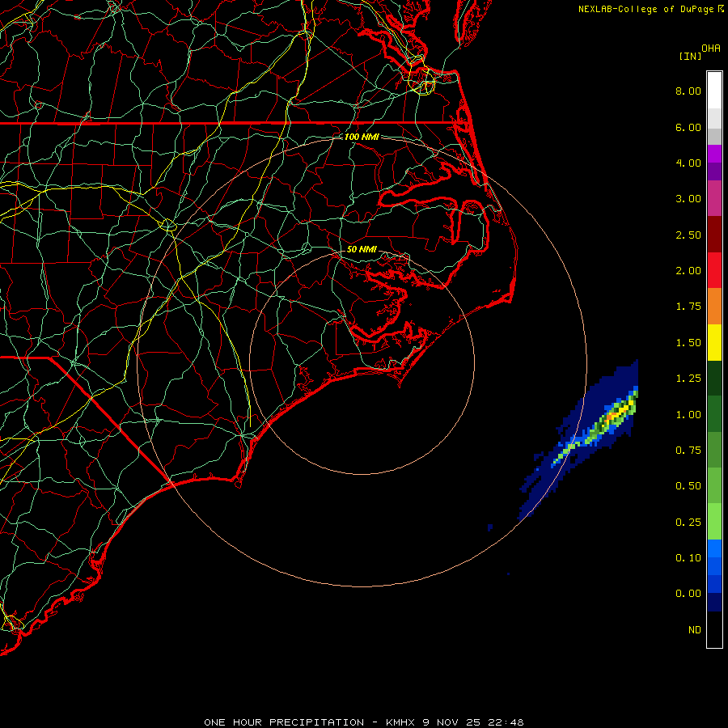728x728 pixels.
Task: Select the orange swatch beside 1.75
Action: coord(714,307)
